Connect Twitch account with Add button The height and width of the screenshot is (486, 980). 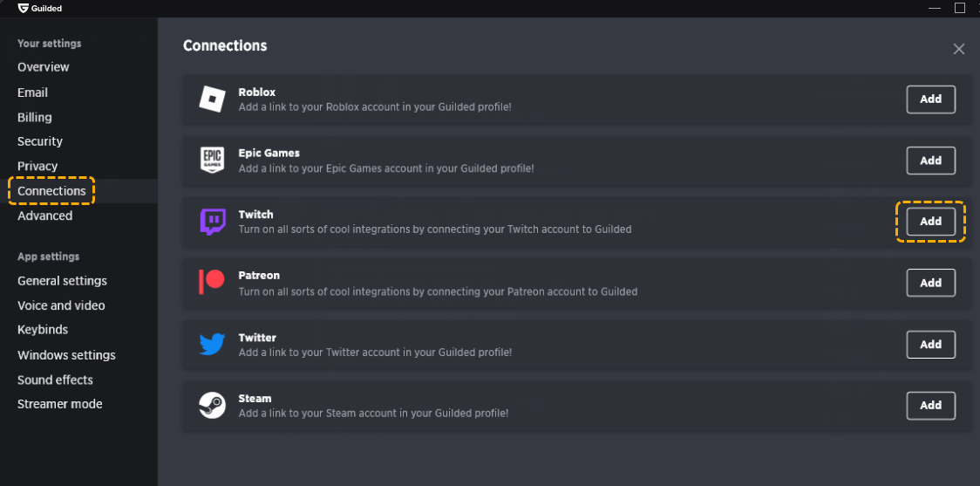tap(930, 222)
